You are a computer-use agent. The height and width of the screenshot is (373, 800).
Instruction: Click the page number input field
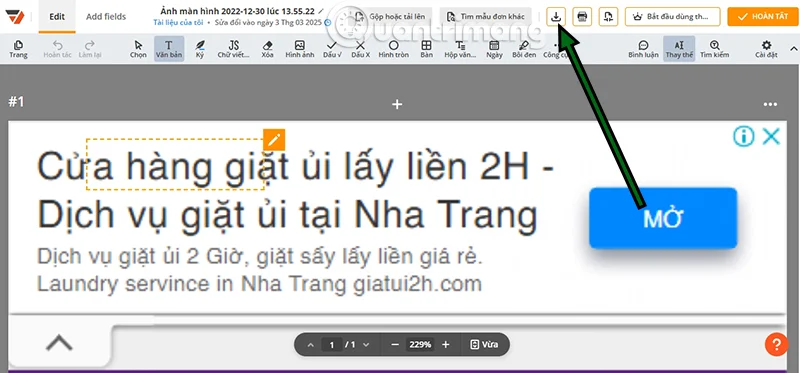[332, 345]
